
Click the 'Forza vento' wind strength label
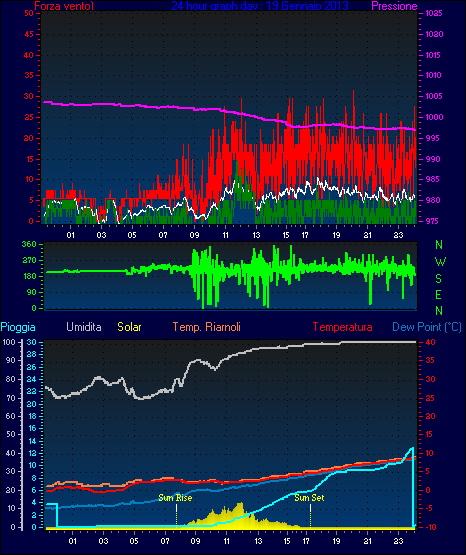[x=64, y=6]
